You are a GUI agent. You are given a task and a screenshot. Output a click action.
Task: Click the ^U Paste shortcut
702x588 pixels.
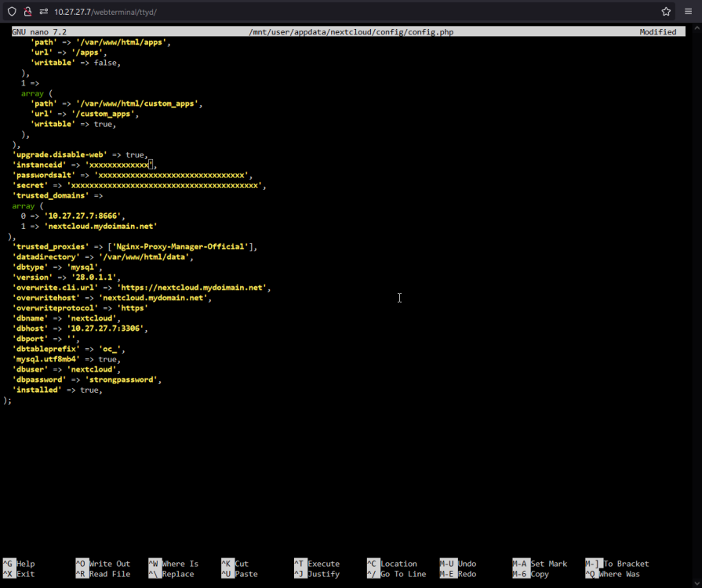239,574
